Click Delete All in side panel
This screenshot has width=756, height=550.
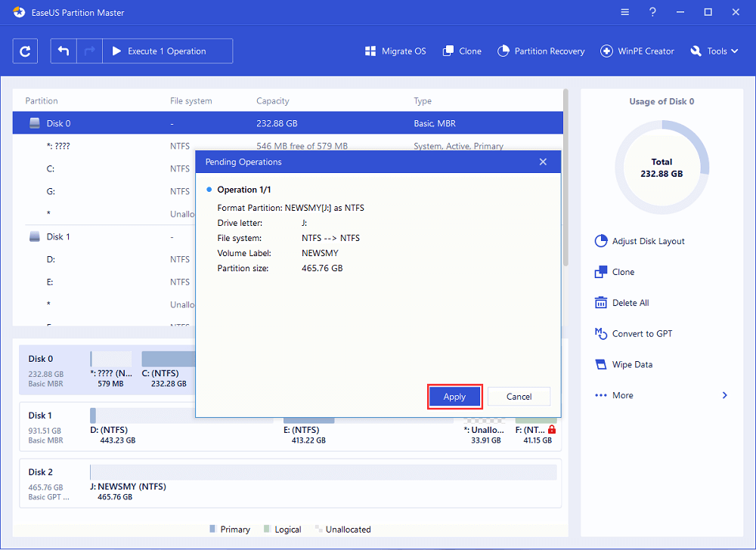[622, 303]
